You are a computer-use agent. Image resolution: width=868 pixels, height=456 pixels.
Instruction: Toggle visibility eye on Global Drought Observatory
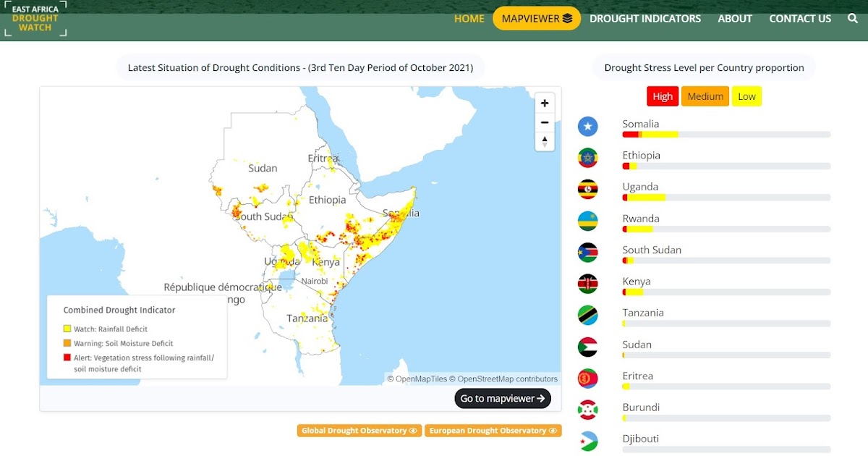click(413, 430)
